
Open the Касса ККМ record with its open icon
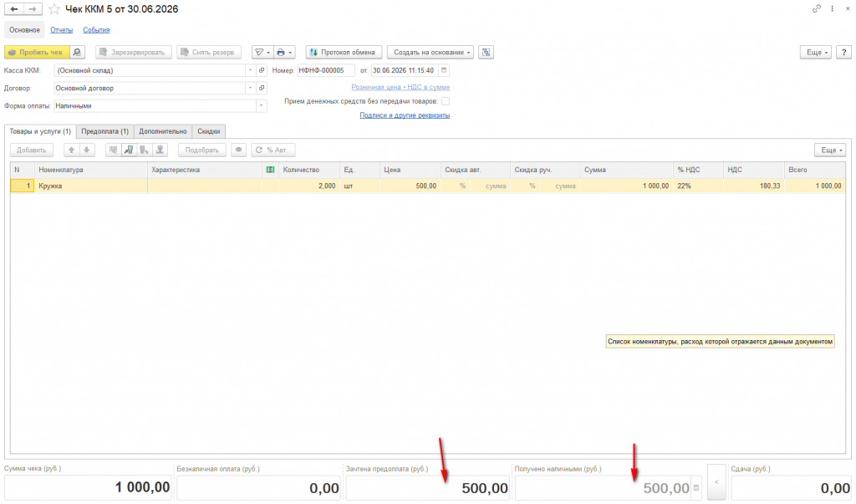point(262,70)
